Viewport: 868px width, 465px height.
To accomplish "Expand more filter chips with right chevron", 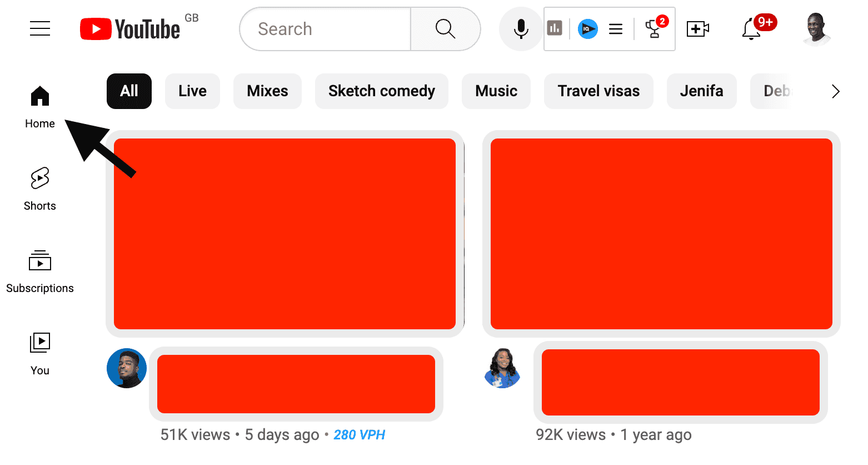I will [x=836, y=91].
